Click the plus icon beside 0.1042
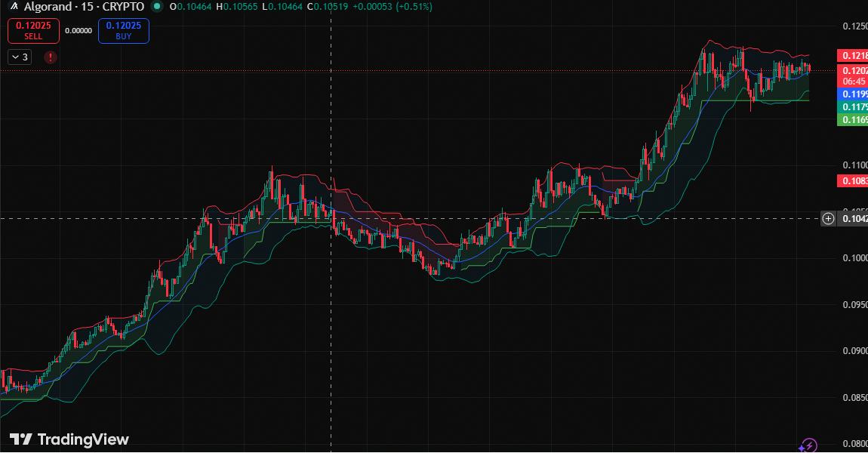 pyautogui.click(x=828, y=219)
